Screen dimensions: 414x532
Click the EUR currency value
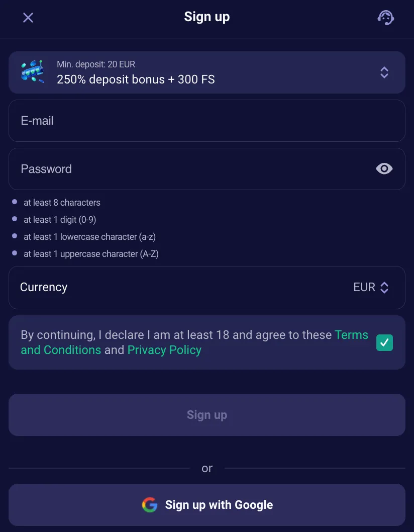point(364,287)
